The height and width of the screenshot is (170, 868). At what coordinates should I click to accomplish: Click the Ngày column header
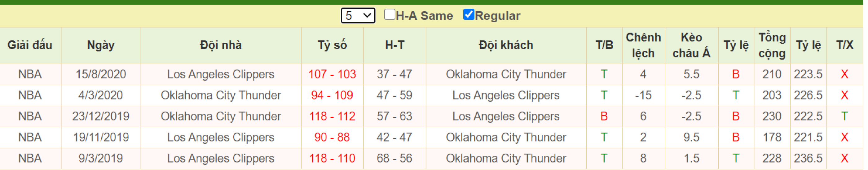(101, 45)
